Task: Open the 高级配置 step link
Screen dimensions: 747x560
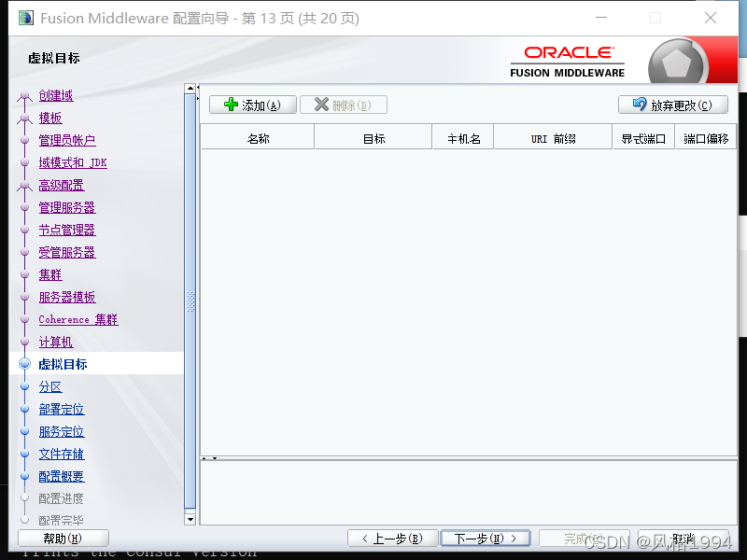Action: (x=62, y=185)
